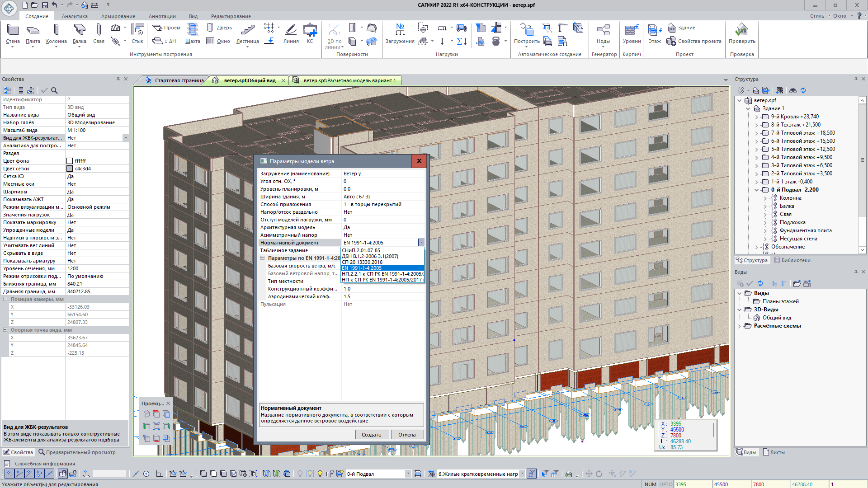Select the Стена (wall) tool
Screen dimensions: 868x488
tap(13, 31)
